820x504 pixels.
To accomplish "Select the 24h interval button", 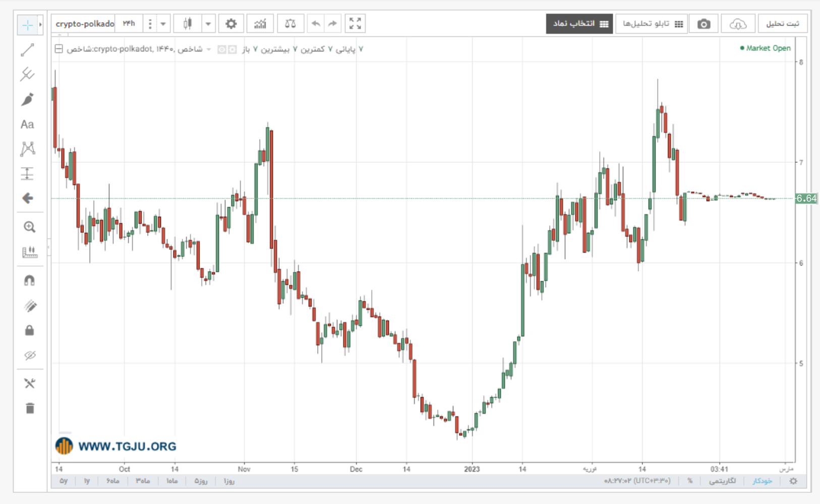I will tap(129, 24).
